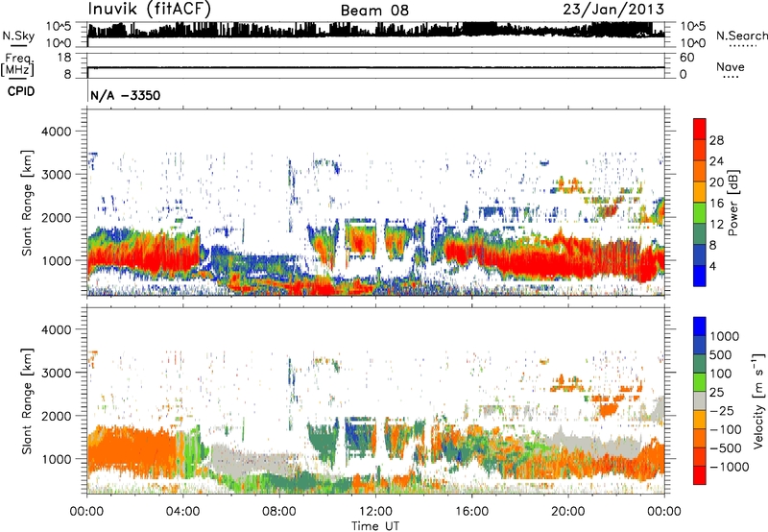Click the 'Power [dB]' color bar label
768x532 pixels.
[732, 203]
